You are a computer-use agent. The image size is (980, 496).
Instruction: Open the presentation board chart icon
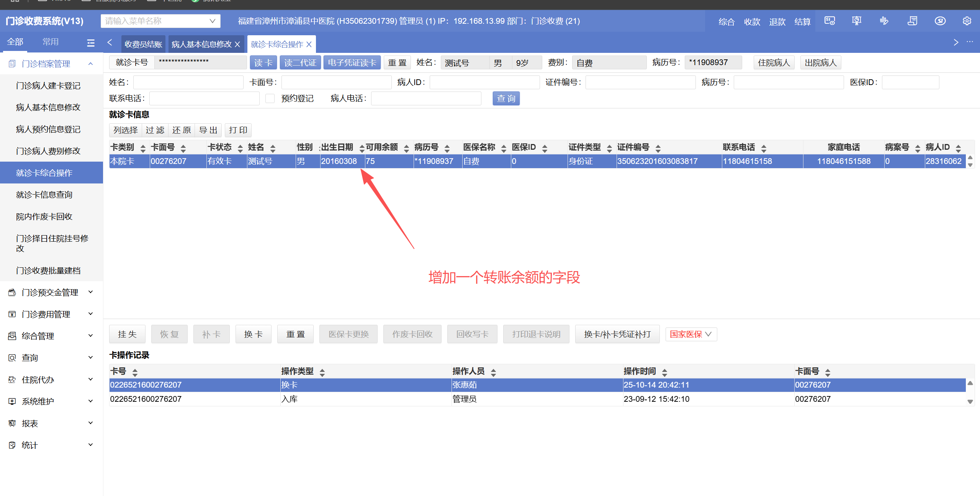coord(856,21)
